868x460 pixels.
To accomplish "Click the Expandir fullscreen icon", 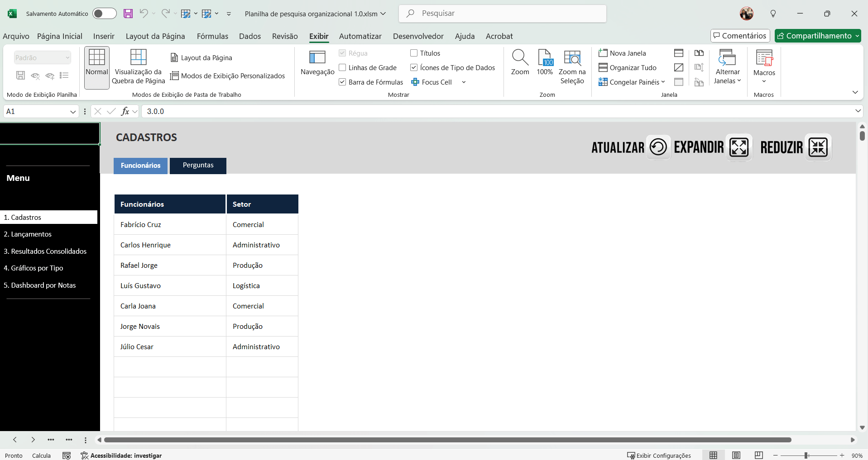I will point(739,147).
